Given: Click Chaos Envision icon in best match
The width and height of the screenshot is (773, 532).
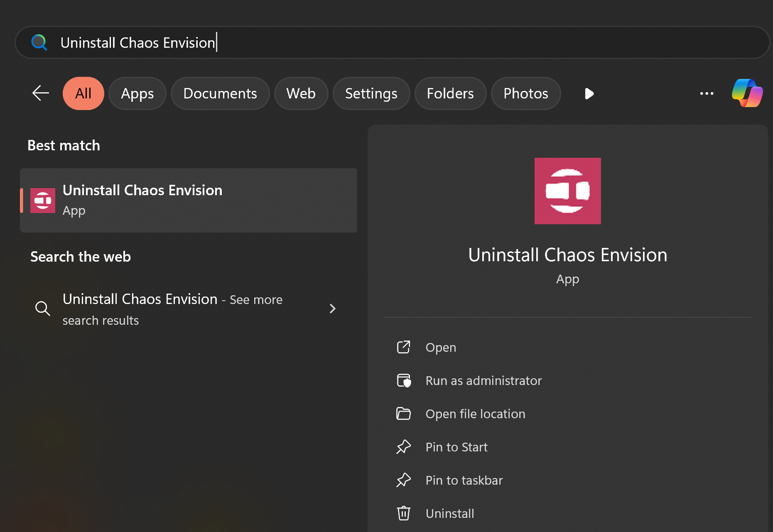Looking at the screenshot, I should (x=43, y=201).
